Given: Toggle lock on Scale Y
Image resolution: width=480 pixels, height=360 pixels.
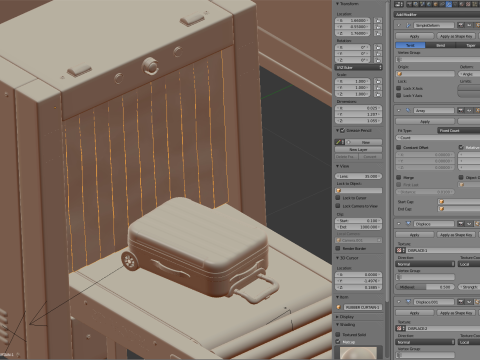Looking at the screenshot, I should [378, 88].
